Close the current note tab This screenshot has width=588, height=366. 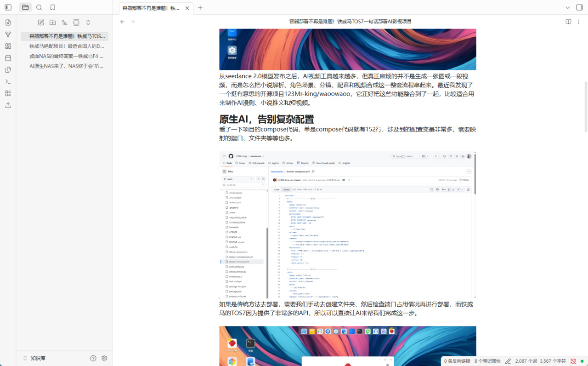point(187,8)
